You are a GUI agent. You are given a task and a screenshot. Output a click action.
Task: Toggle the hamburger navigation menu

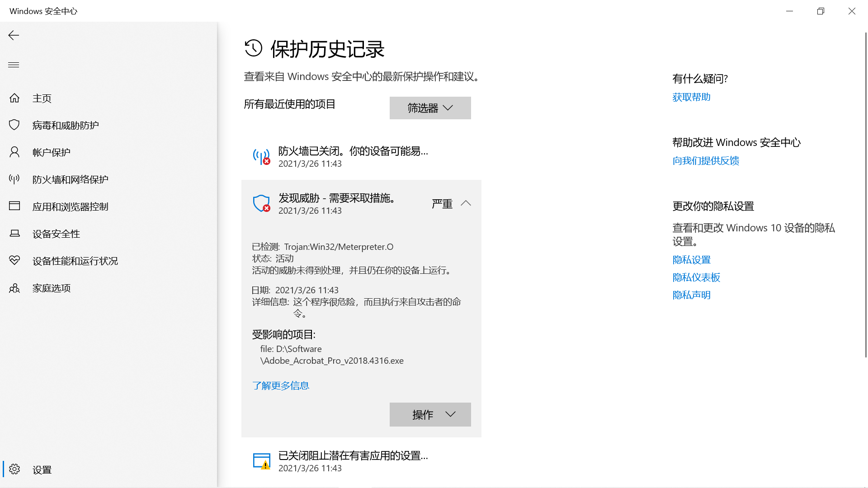click(x=14, y=65)
